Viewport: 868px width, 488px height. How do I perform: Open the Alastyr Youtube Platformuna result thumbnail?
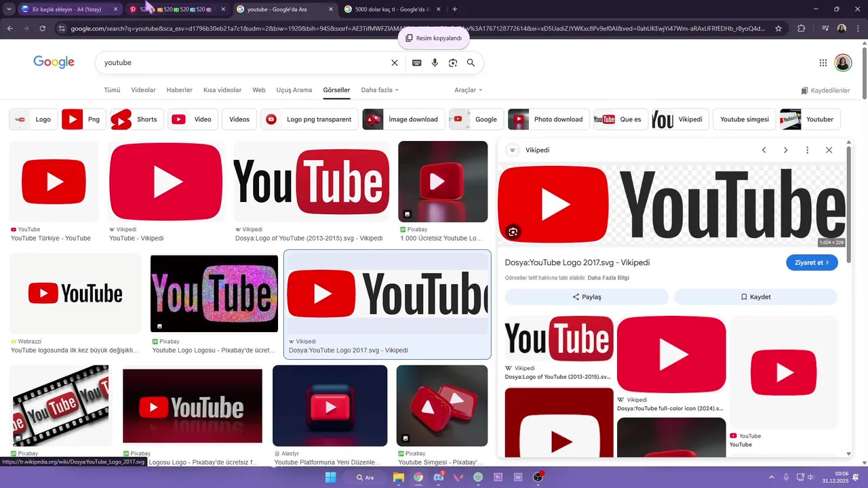330,405
